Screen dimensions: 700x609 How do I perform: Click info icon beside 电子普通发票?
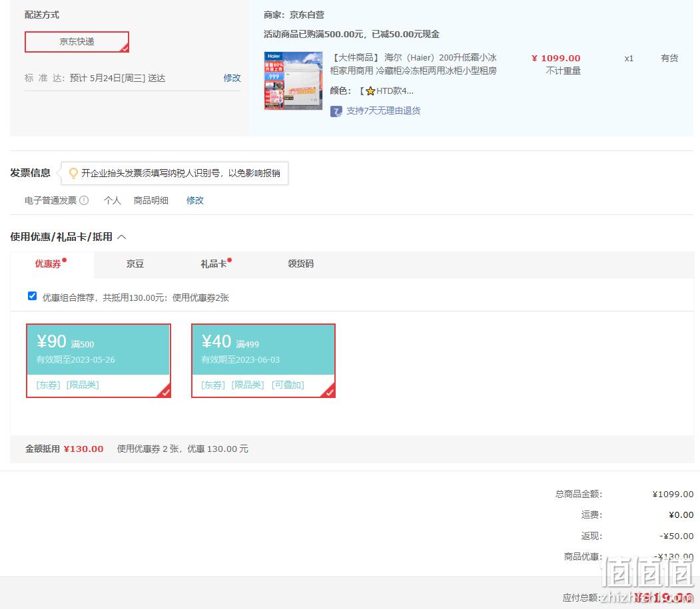coord(84,200)
